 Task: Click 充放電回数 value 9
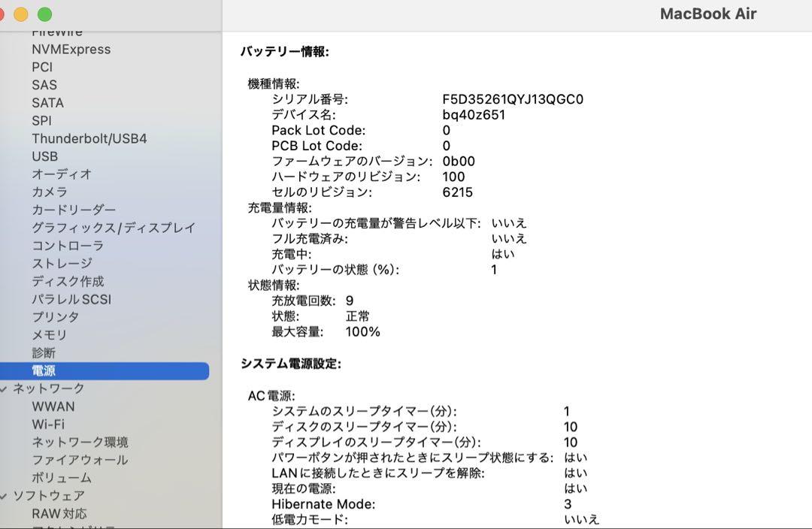(350, 301)
